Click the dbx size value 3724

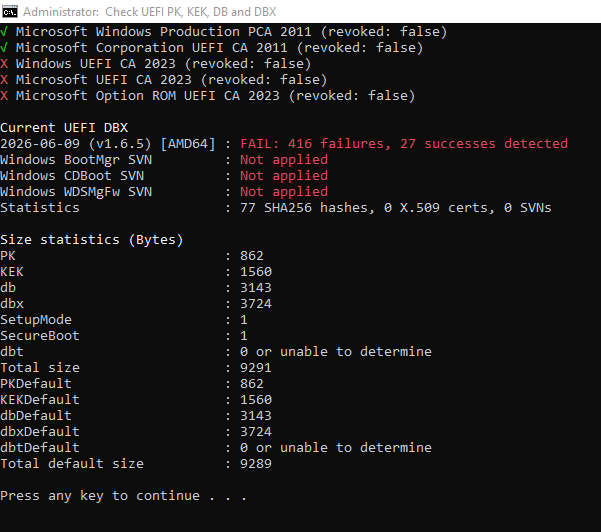point(256,304)
